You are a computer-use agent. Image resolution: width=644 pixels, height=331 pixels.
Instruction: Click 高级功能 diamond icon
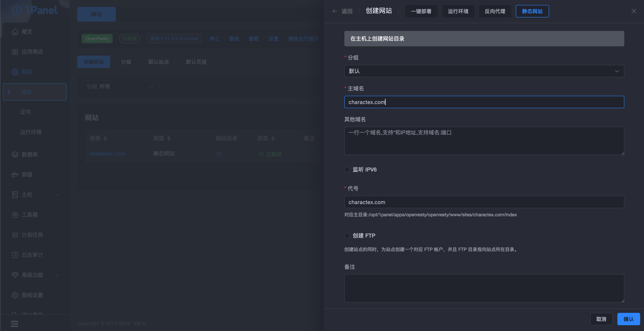click(x=15, y=275)
